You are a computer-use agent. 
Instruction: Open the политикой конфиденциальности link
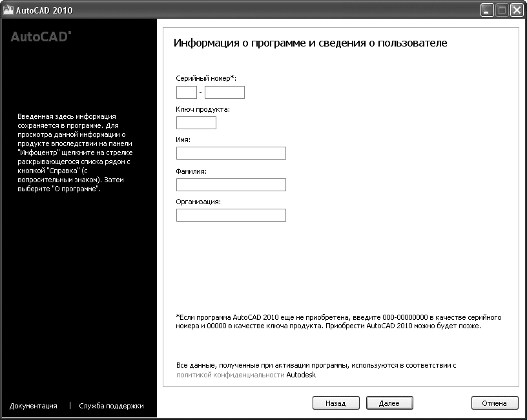point(230,375)
